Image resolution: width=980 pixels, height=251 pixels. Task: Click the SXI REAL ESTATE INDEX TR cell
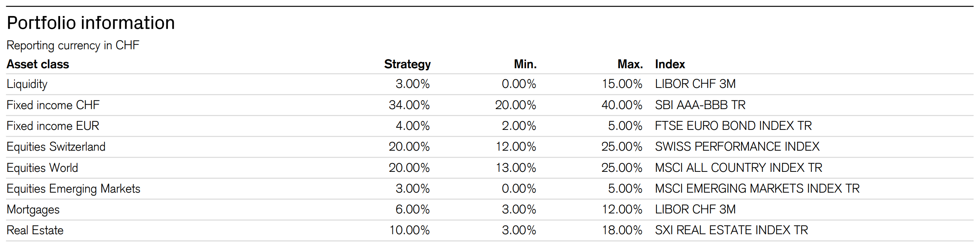tap(731, 231)
